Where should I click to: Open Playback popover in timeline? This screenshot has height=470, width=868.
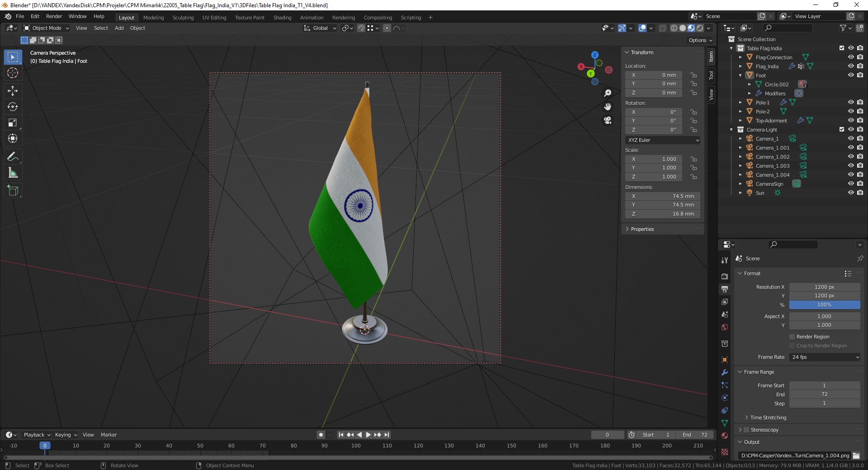pyautogui.click(x=37, y=435)
